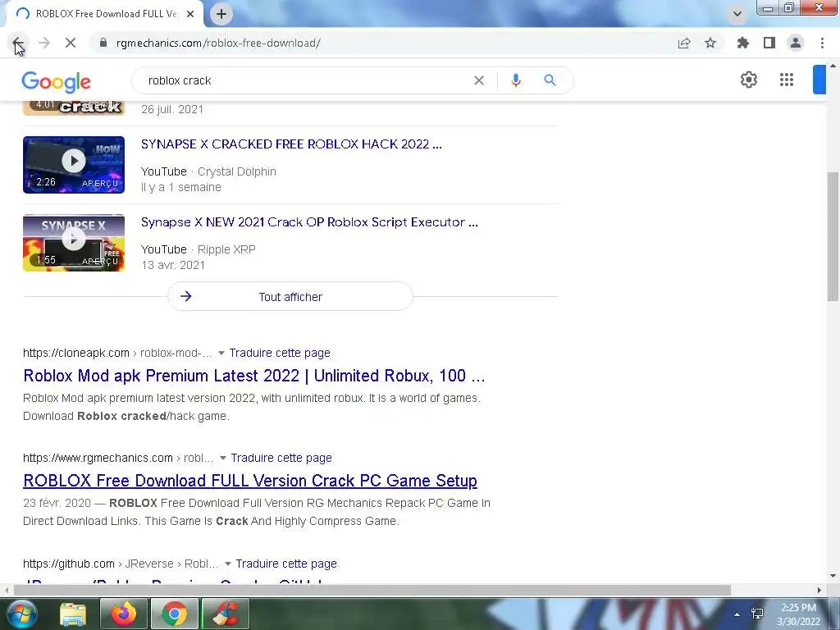Open the tab search chevron

737,14
